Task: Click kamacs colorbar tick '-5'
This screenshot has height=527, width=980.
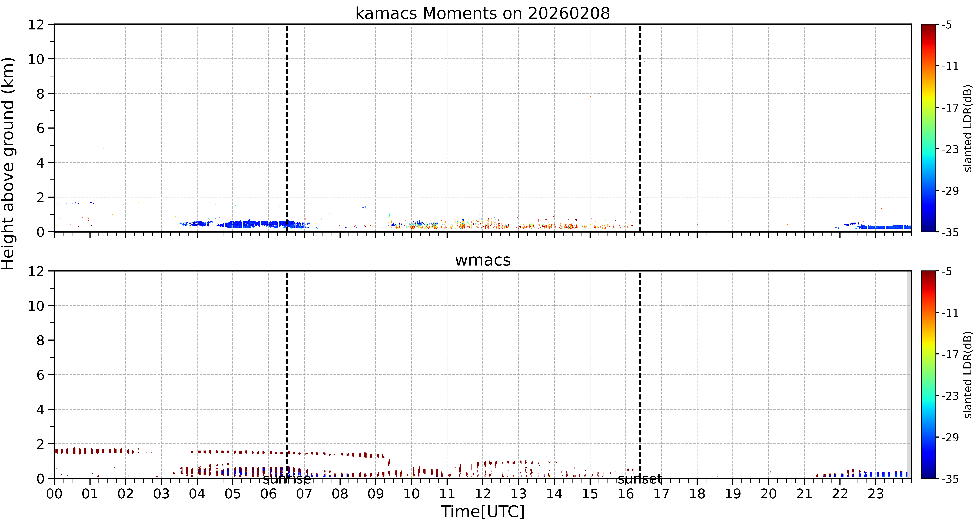Action: 947,25
